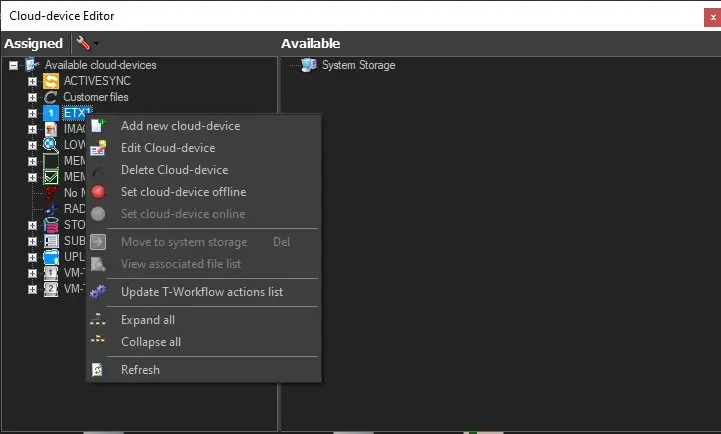The height and width of the screenshot is (434, 721).
Task: Click the Edit Cloud-device icon
Action: (98, 148)
